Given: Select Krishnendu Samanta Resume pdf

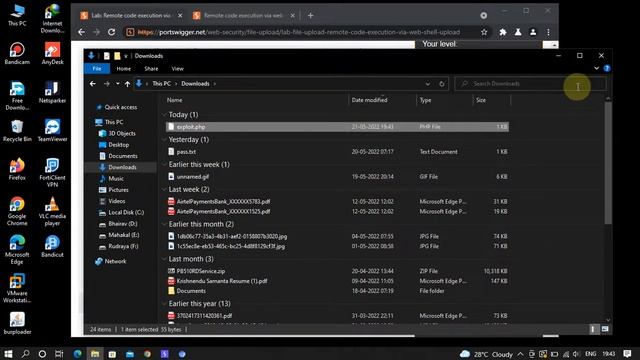Looking at the screenshot, I should (x=337, y=281).
